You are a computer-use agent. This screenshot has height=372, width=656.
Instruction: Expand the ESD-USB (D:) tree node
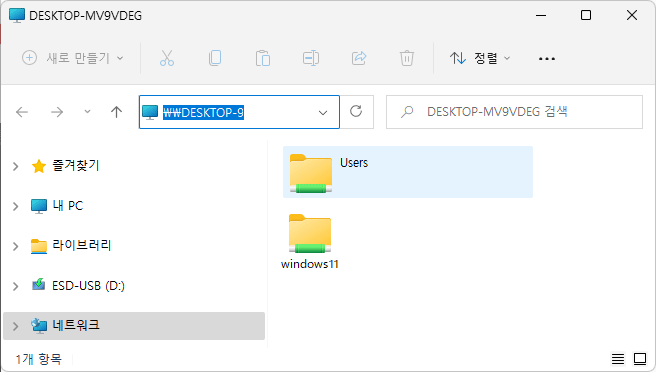15,286
